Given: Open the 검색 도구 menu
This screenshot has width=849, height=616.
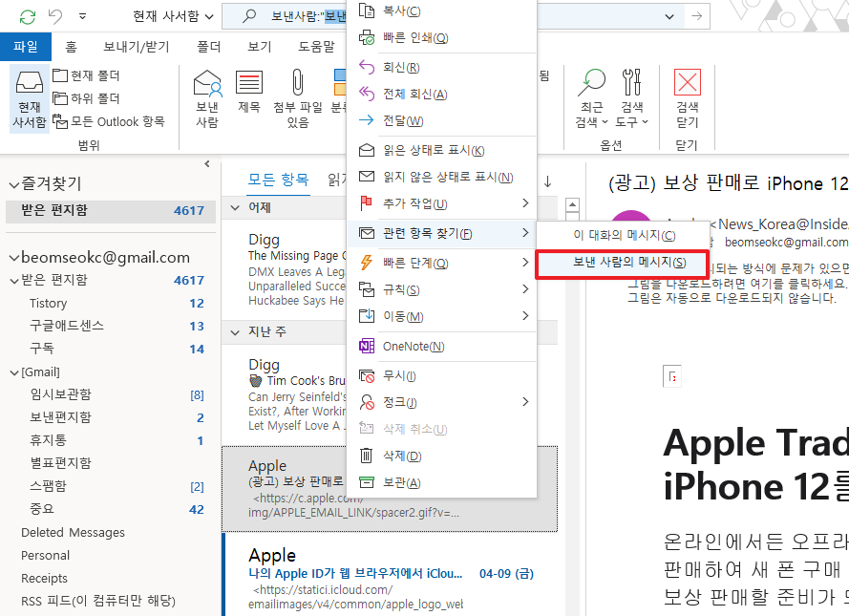Looking at the screenshot, I should tap(631, 98).
